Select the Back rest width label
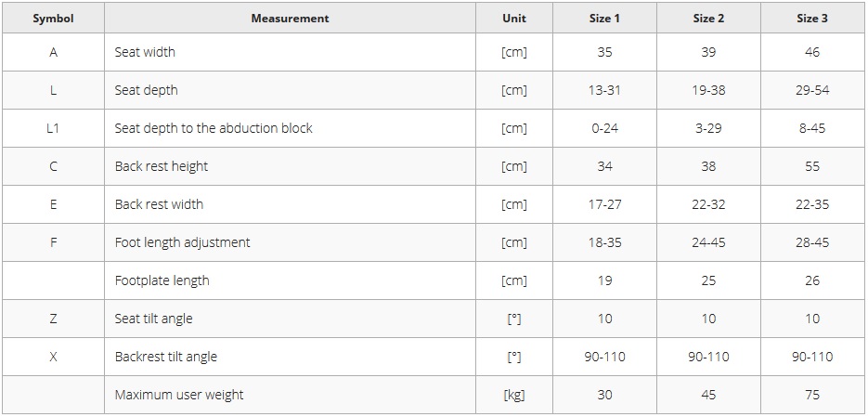The width and height of the screenshot is (868, 417). coord(159,204)
